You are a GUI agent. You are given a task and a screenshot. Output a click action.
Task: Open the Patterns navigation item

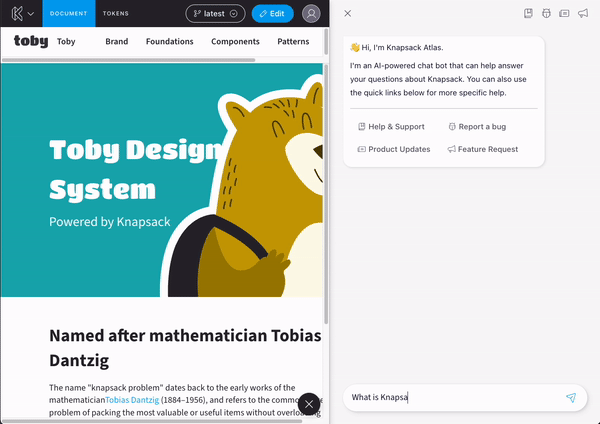coord(293,41)
